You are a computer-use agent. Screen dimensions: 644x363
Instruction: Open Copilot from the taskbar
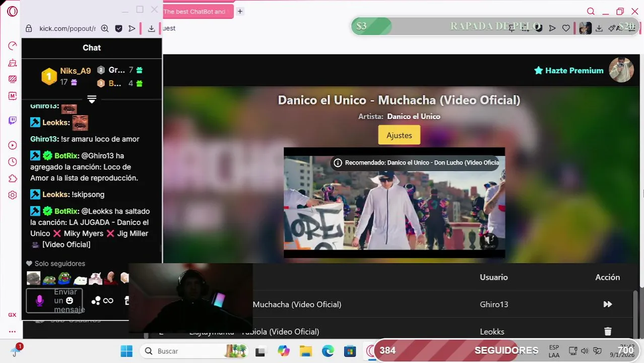tap(283, 351)
